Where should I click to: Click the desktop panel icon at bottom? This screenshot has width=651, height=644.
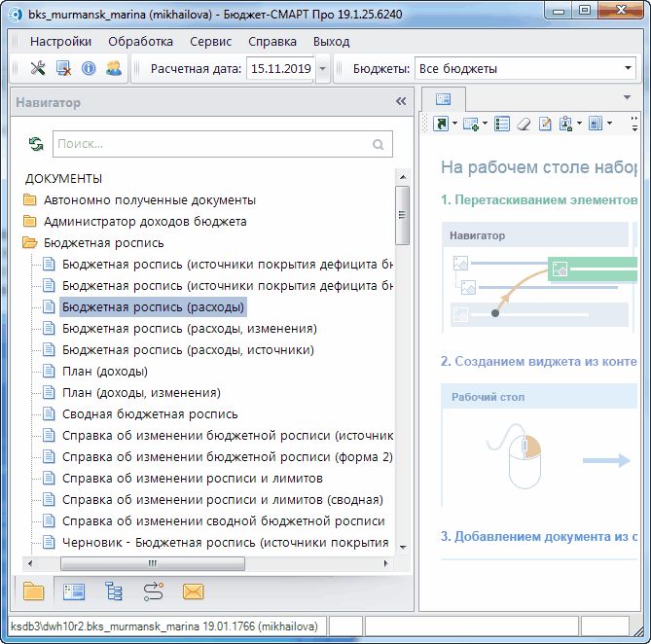[74, 590]
